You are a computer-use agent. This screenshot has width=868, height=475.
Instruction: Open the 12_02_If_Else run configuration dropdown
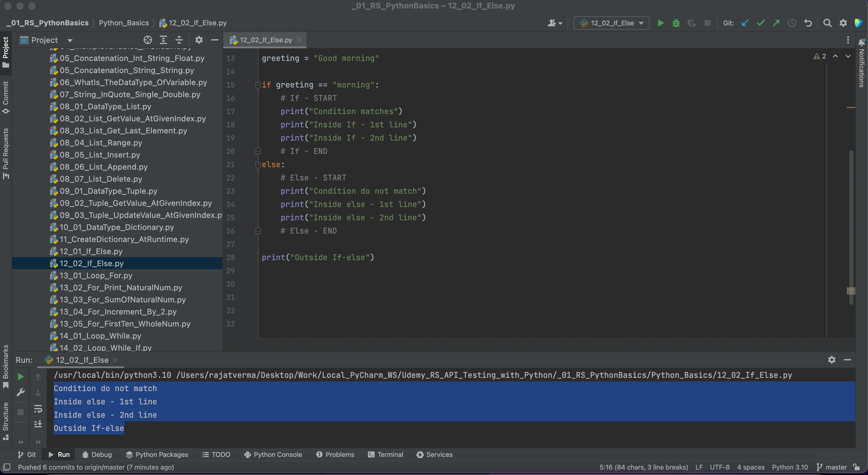pyautogui.click(x=611, y=23)
